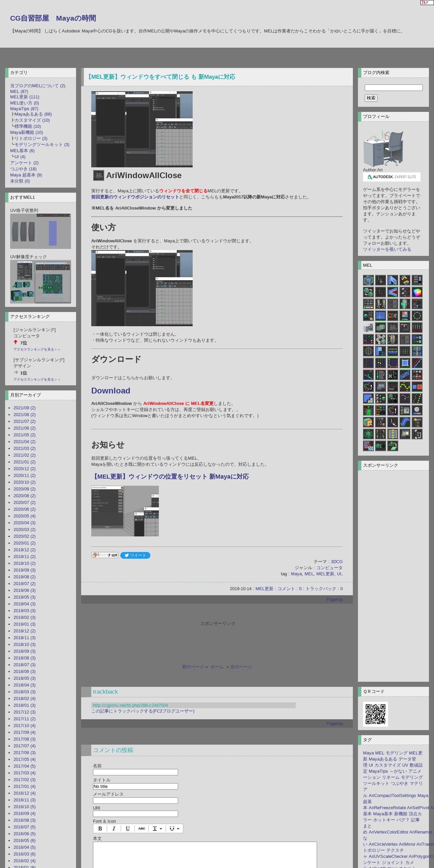Open the emoji smiley dropdown

coord(174,828)
